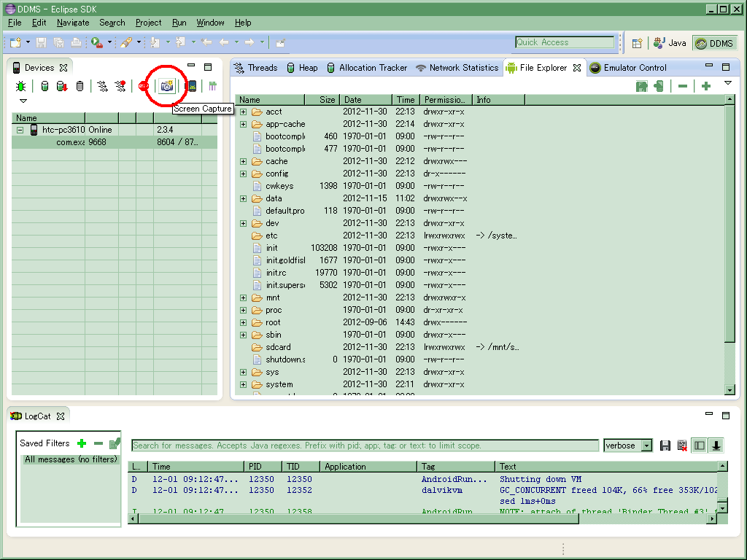Open the Window menu
Screen dimensions: 747x560
tap(210, 23)
